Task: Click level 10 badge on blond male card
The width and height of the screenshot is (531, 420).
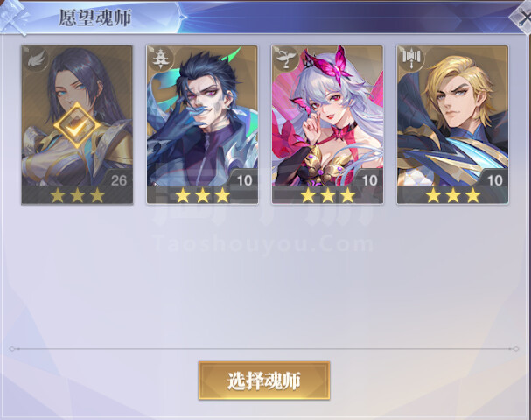Action: point(495,180)
